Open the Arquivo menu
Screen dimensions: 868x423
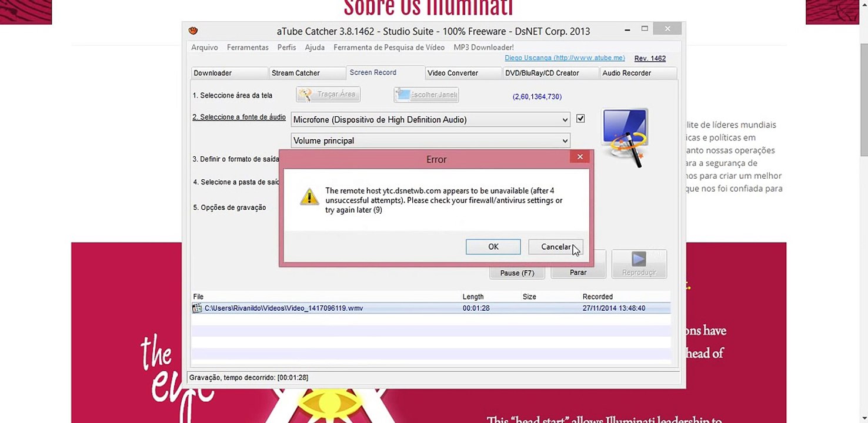[204, 48]
